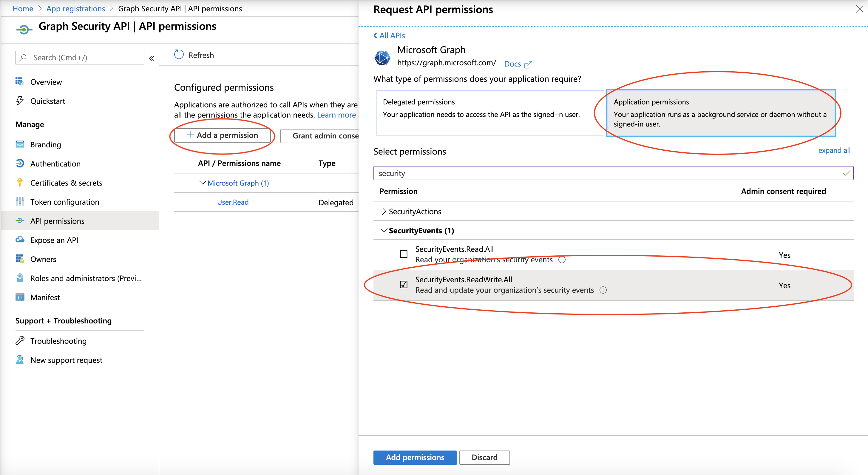The width and height of the screenshot is (868, 475).
Task: Click the Docs external link icon
Action: coord(528,64)
